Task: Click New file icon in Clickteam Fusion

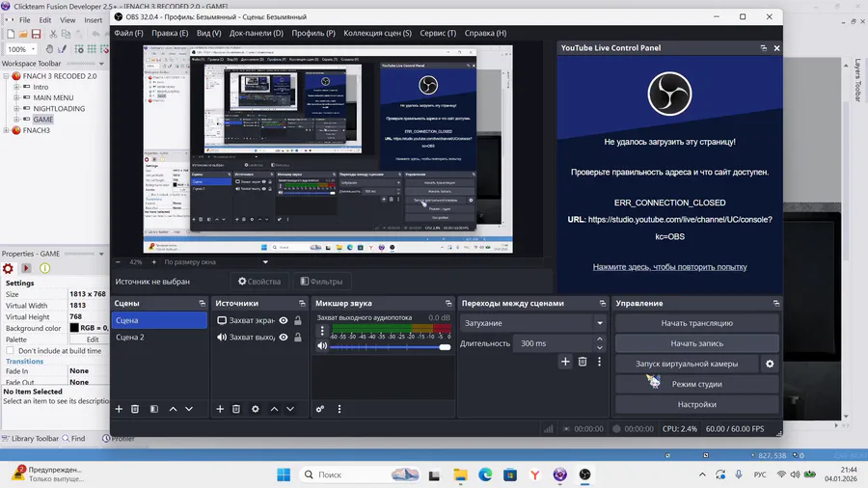Action: 11,35
